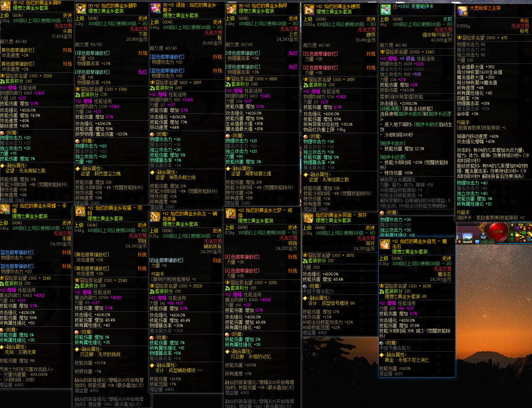
Task: Click the 耐久度 60/60 durability line
Action: [239, 44]
